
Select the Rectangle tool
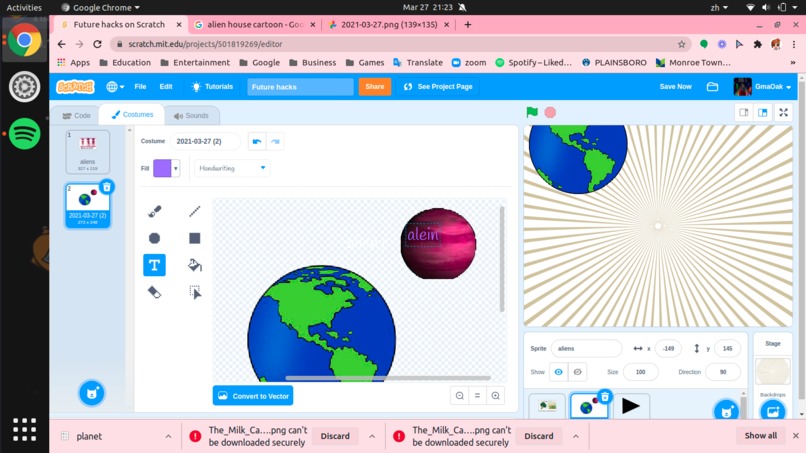tap(194, 238)
